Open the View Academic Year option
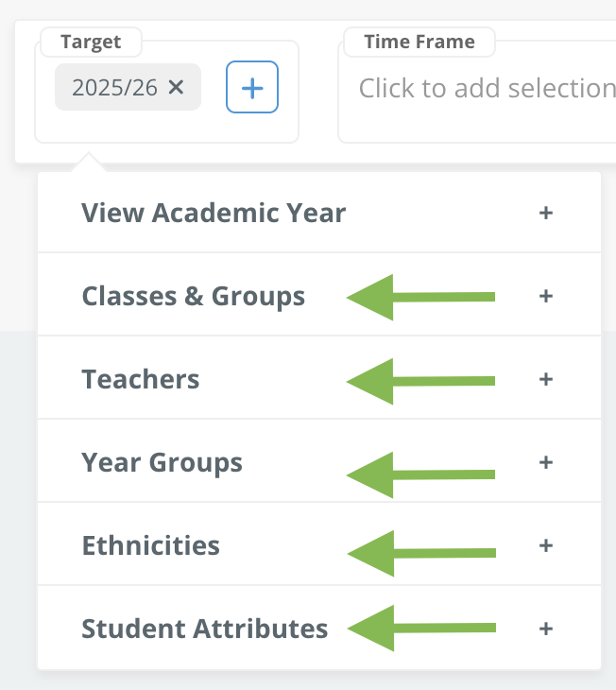 [x=319, y=213]
